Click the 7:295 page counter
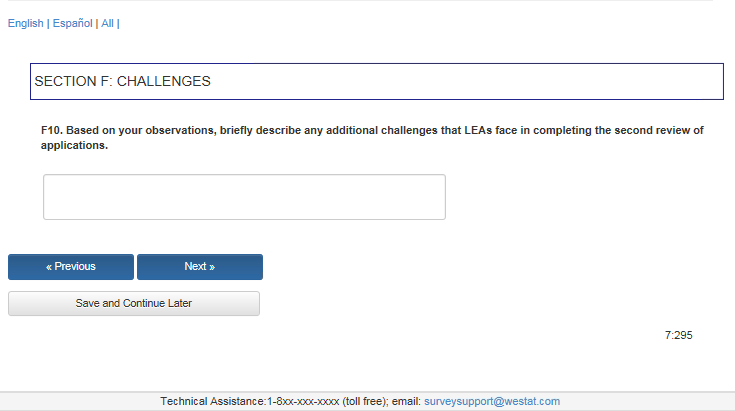The width and height of the screenshot is (735, 411). (x=678, y=335)
